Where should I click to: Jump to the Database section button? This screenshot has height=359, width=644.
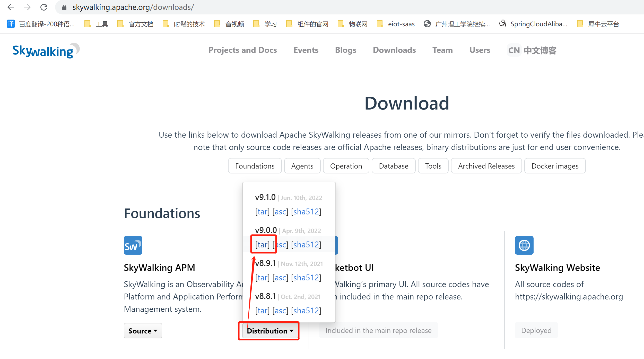pos(394,166)
